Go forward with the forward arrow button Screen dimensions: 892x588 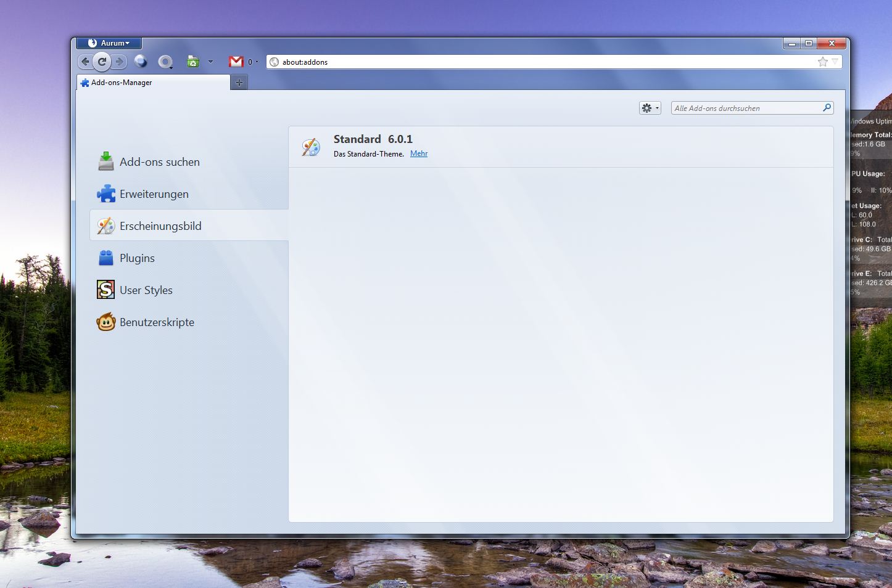[120, 62]
